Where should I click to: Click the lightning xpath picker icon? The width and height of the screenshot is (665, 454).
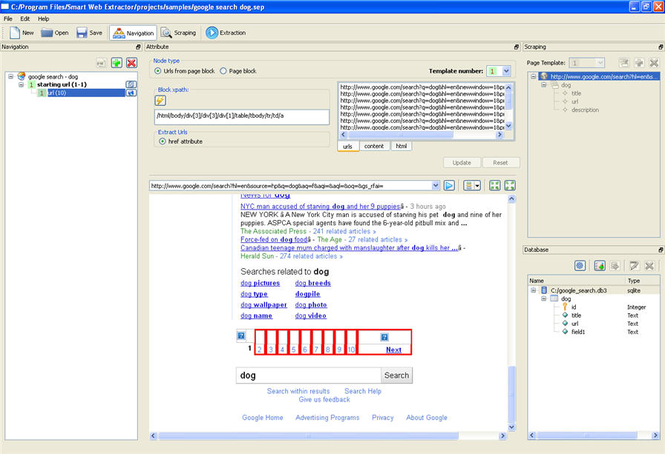(x=160, y=101)
